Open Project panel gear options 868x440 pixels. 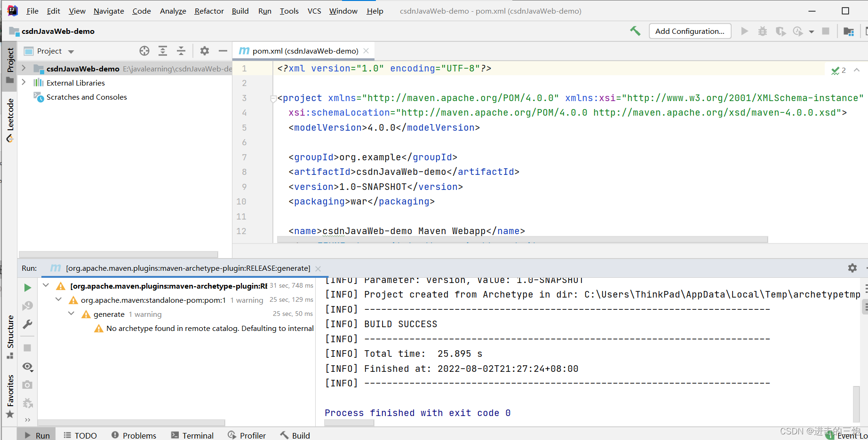point(204,51)
